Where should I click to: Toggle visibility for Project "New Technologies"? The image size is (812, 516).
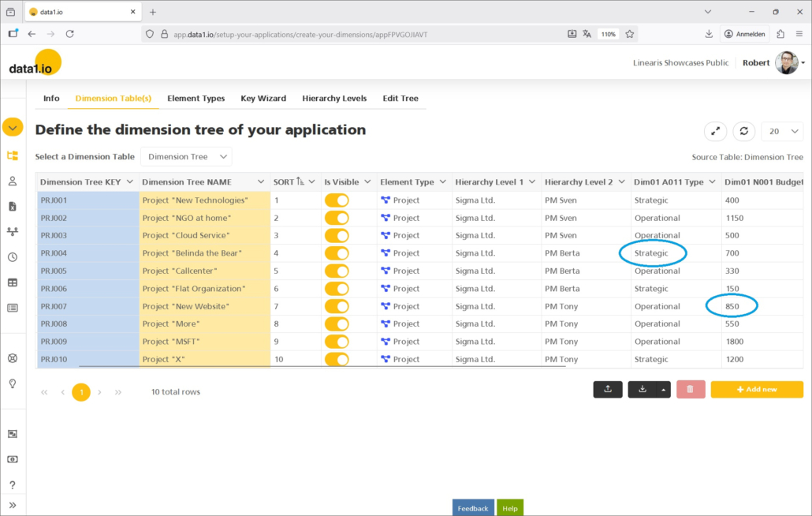pos(337,200)
